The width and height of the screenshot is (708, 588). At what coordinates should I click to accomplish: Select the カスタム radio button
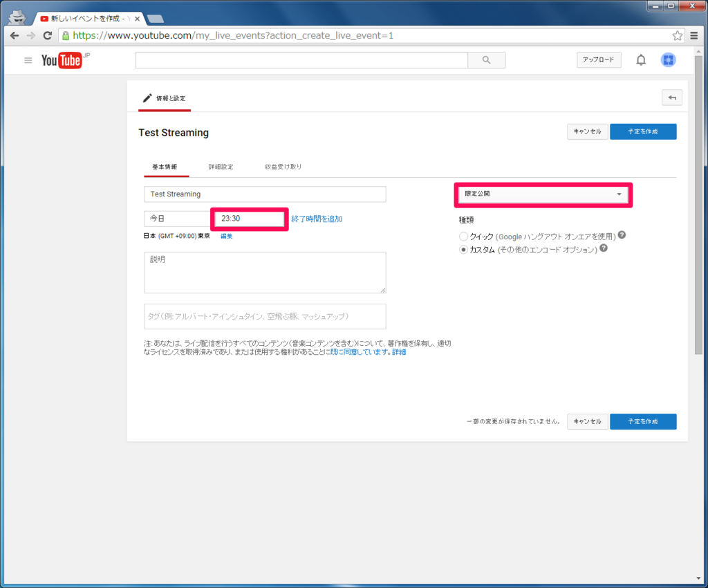pos(463,249)
